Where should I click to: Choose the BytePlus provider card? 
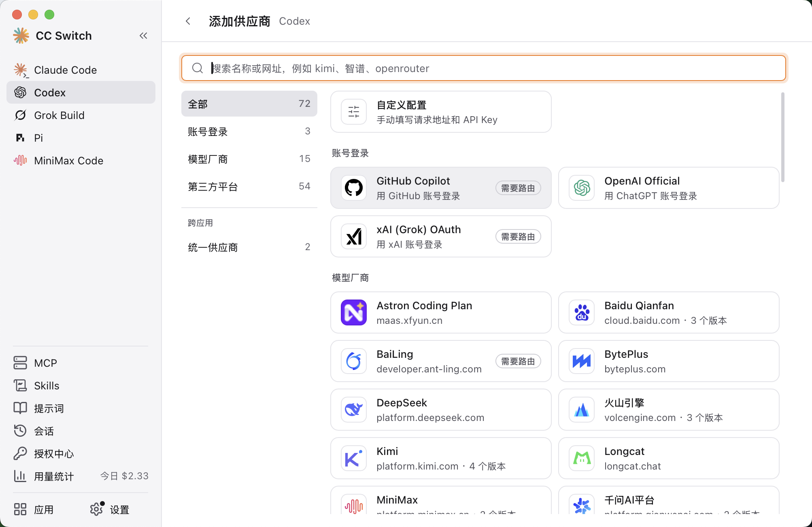coord(669,361)
